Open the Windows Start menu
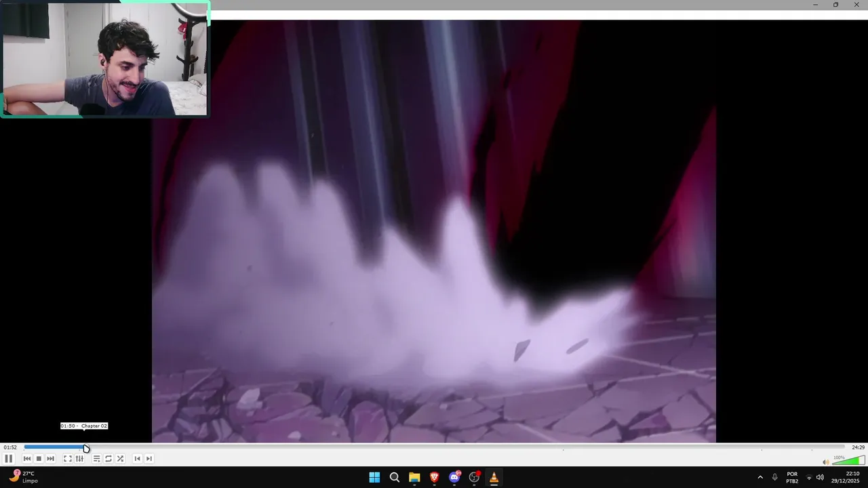The height and width of the screenshot is (488, 868). (374, 477)
